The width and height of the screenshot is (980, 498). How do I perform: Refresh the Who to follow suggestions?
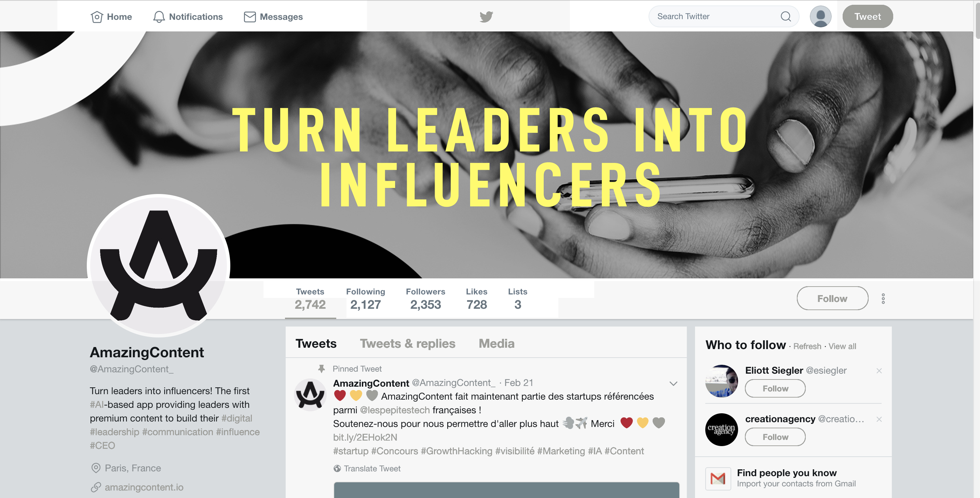coord(807,346)
